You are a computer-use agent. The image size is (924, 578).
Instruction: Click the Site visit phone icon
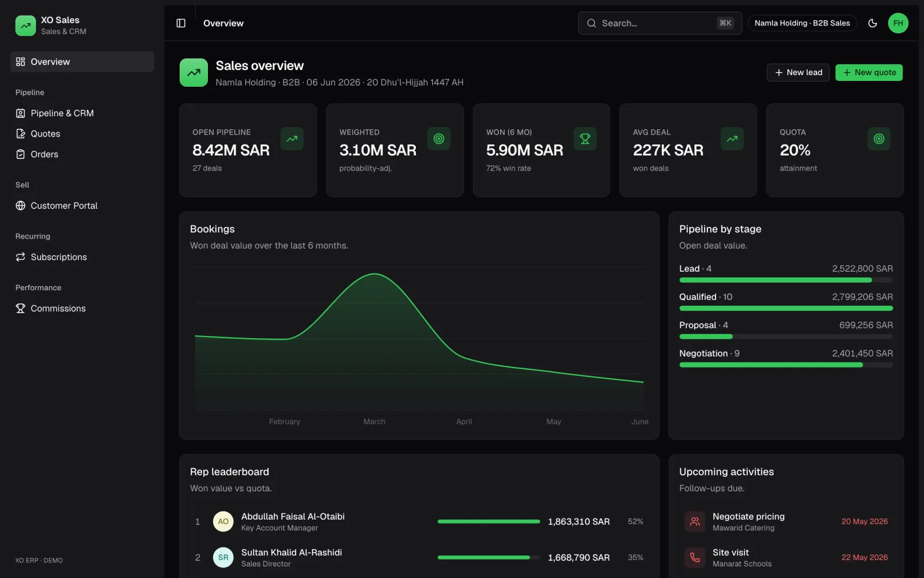[695, 557]
